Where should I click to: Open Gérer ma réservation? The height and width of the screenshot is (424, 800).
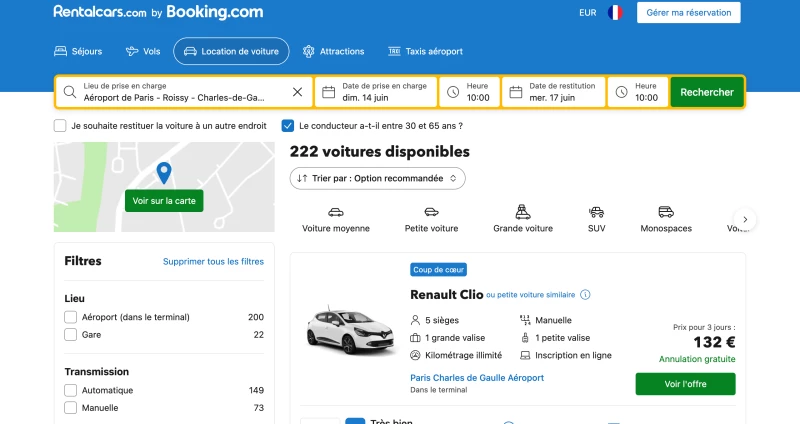pyautogui.click(x=688, y=13)
